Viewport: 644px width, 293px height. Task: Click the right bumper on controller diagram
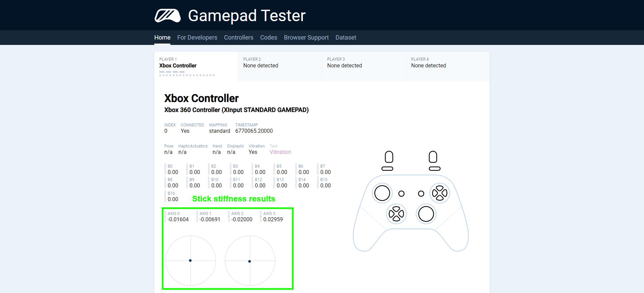pos(434,169)
